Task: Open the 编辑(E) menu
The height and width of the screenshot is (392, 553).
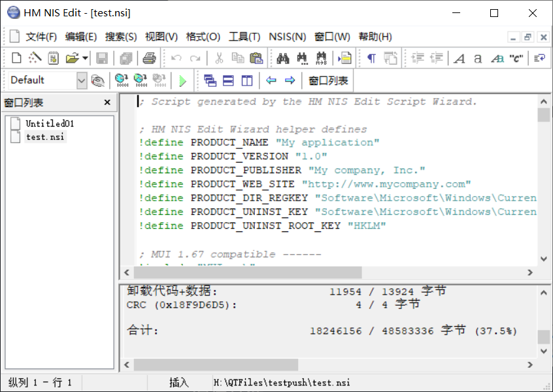Action: coord(81,37)
